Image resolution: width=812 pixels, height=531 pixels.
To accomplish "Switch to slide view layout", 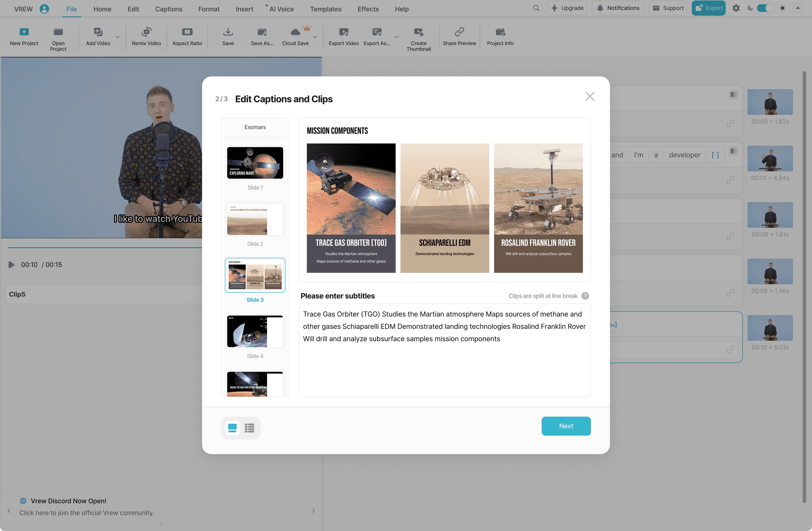I will point(232,428).
